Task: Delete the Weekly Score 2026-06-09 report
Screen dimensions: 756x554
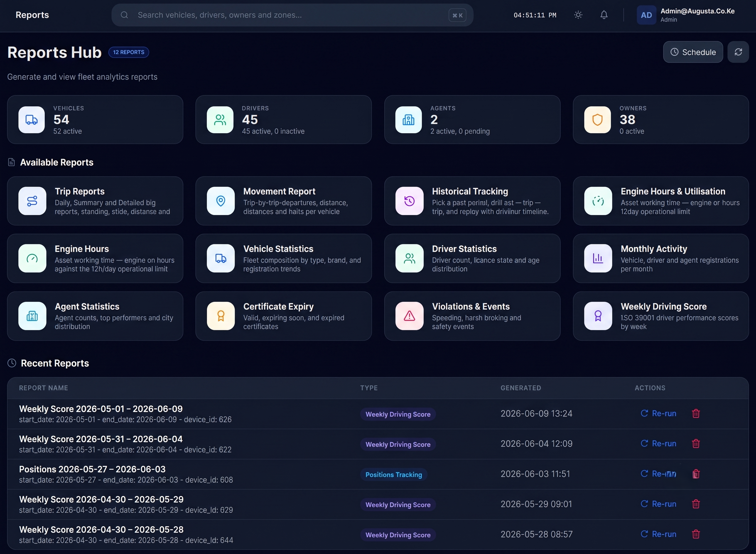Action: (696, 414)
